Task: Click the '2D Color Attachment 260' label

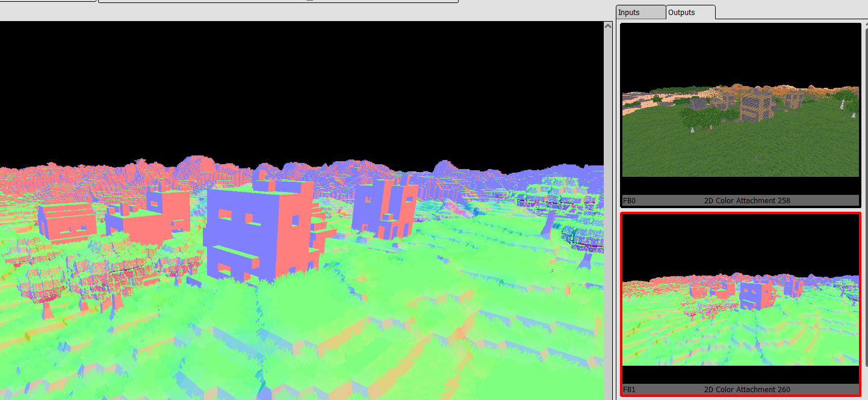Action: (746, 390)
